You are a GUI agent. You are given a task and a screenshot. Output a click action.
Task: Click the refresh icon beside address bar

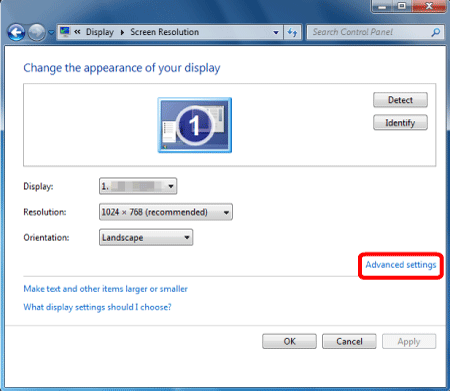pyautogui.click(x=292, y=32)
